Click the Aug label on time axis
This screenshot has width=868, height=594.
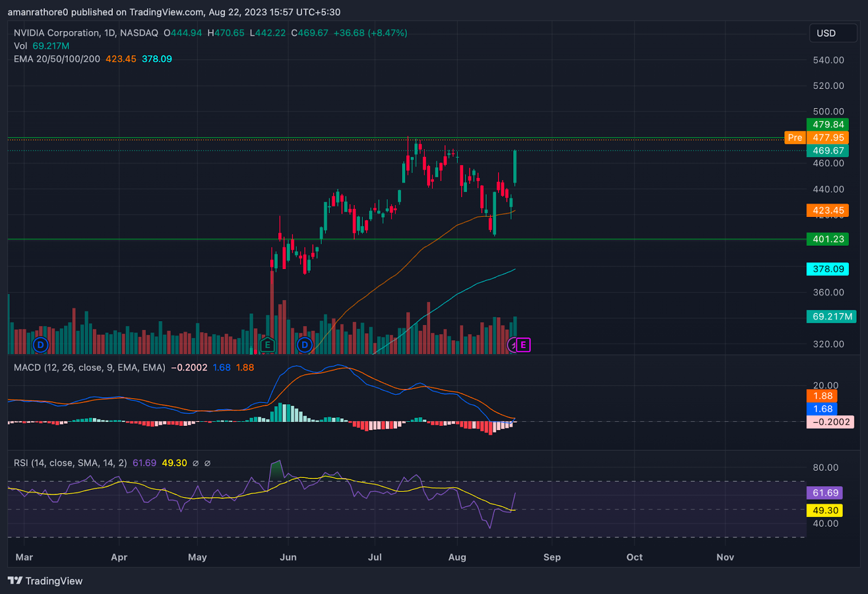[x=457, y=557]
